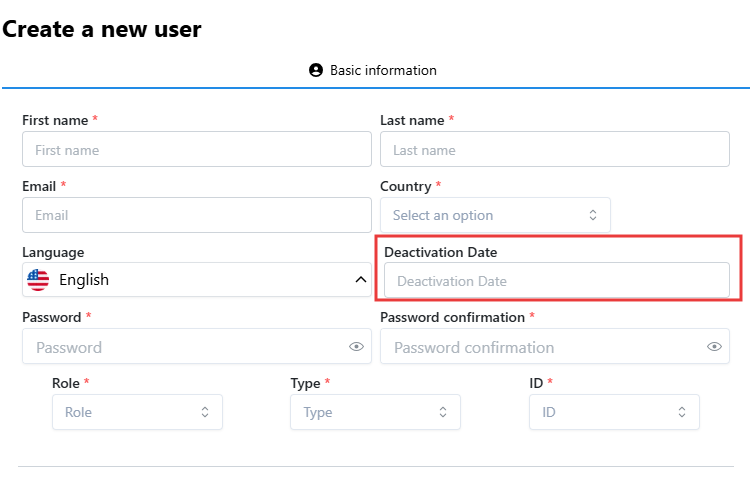Select the Email input box
The height and width of the screenshot is (483, 754).
pyautogui.click(x=197, y=215)
